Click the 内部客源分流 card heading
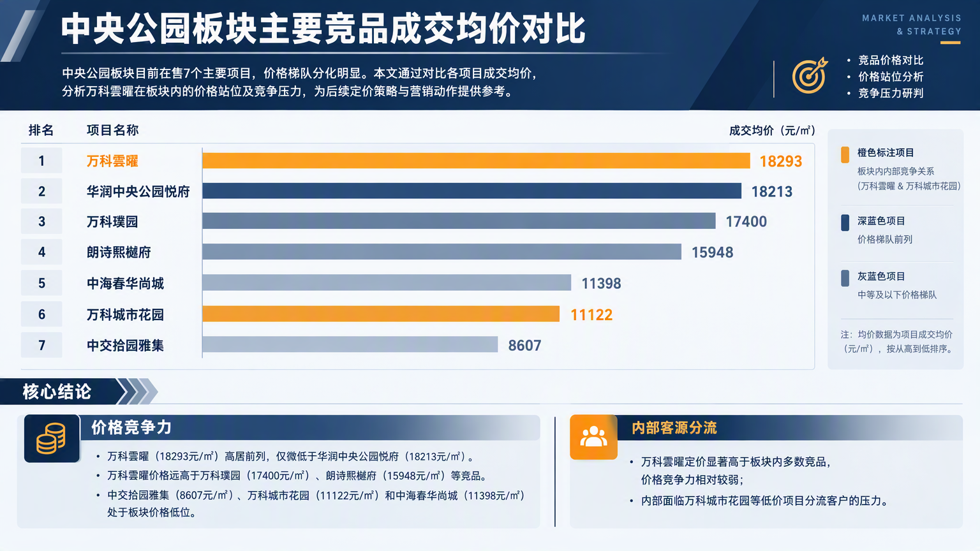Viewport: 980px width, 551px height. click(x=674, y=427)
